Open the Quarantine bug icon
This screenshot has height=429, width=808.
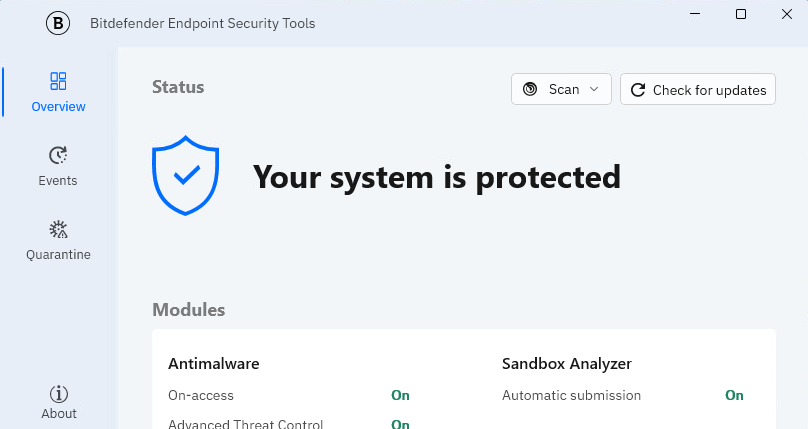pyautogui.click(x=58, y=229)
